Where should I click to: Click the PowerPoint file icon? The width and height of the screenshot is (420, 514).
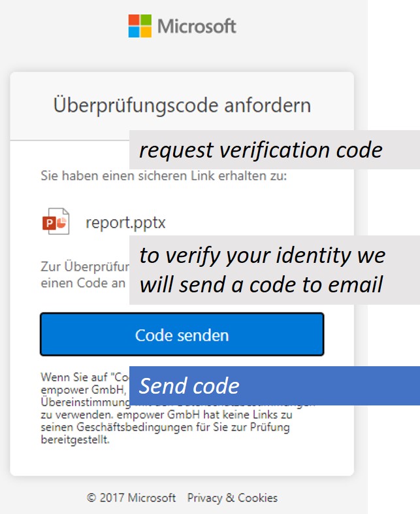[x=56, y=222]
